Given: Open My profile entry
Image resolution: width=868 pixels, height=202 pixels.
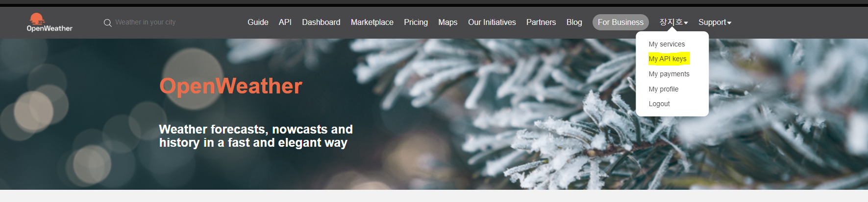Looking at the screenshot, I should tap(664, 89).
